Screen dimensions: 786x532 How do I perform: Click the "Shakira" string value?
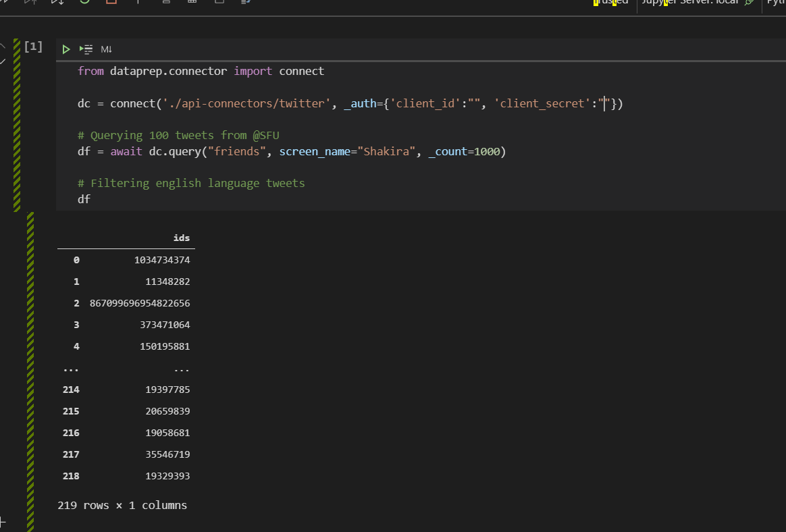386,151
